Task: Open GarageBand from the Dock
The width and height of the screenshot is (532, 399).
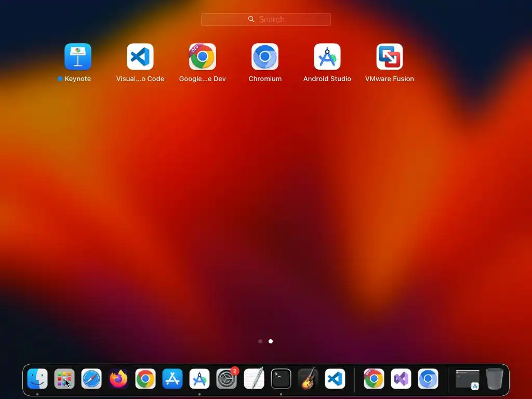Action: [308, 379]
